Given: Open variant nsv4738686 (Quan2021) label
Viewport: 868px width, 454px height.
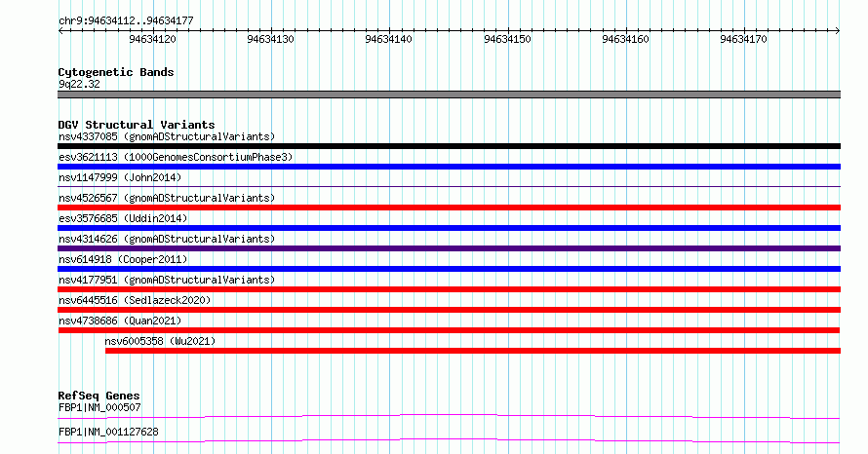Looking at the screenshot, I should tap(120, 321).
